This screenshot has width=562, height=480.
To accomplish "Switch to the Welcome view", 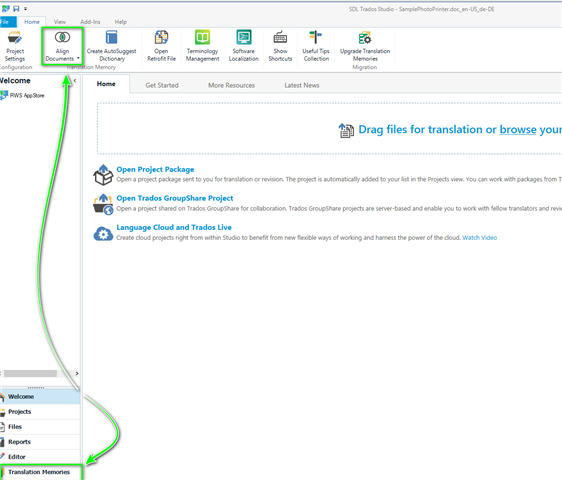I will pyautogui.click(x=40, y=396).
